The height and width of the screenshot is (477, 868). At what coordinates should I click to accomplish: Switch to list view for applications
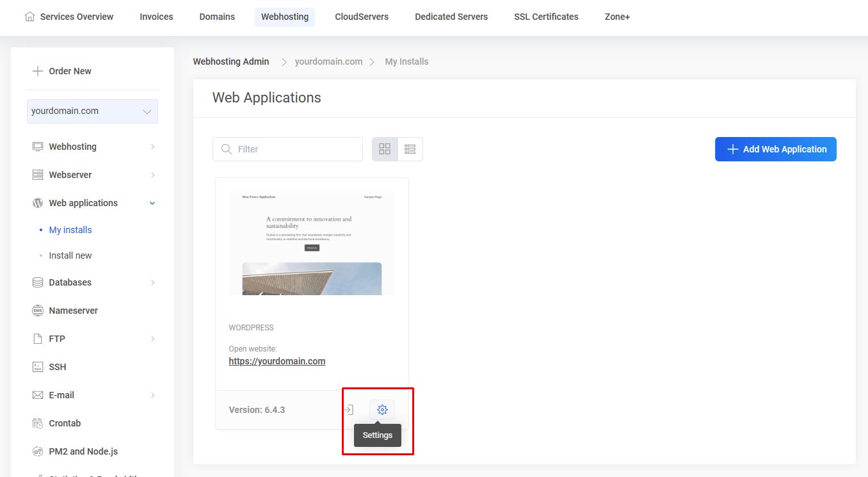coord(410,149)
